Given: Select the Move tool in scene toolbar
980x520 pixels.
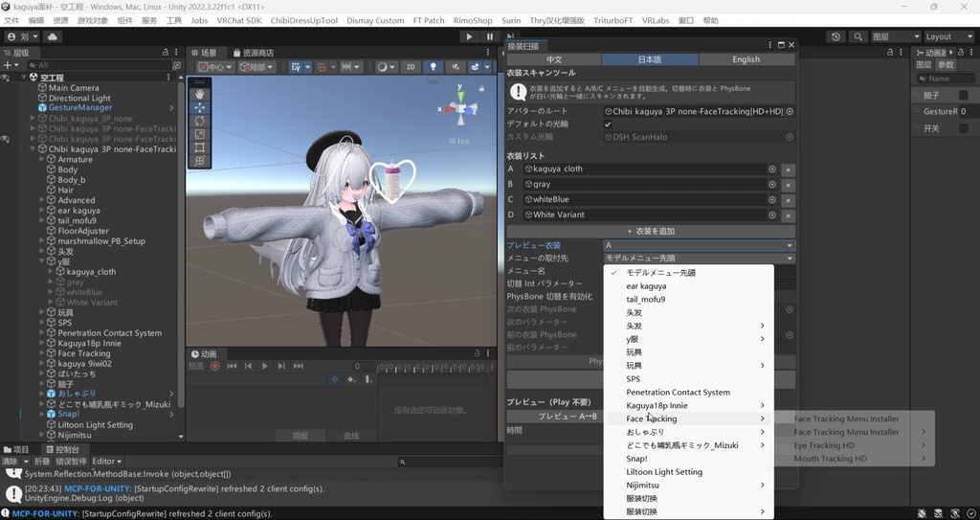Looking at the screenshot, I should [199, 107].
